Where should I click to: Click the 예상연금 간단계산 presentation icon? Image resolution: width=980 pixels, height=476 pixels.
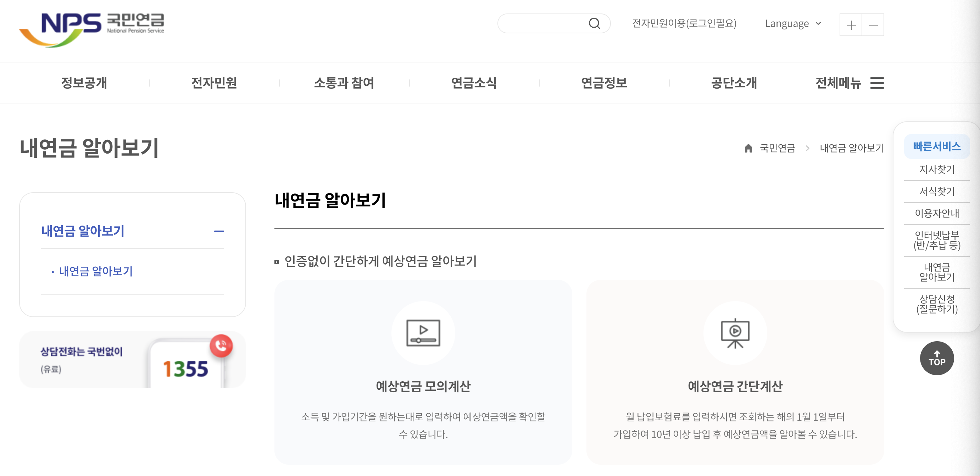735,333
